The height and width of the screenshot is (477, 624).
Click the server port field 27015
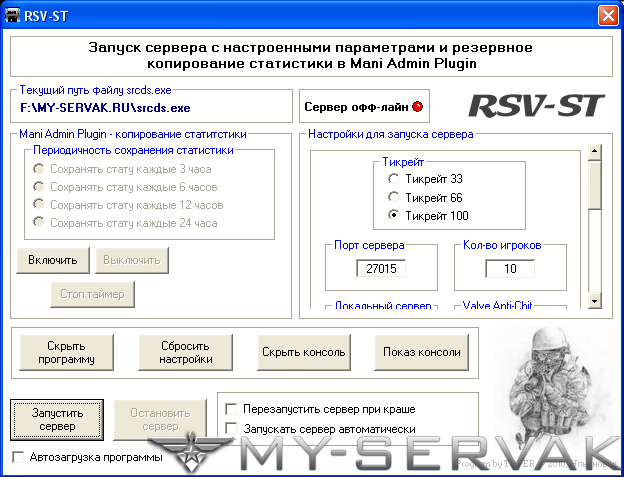coord(381,269)
